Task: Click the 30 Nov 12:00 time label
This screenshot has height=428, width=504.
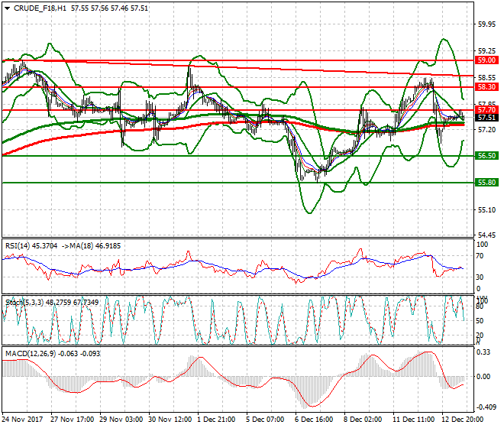Action: pos(170,420)
